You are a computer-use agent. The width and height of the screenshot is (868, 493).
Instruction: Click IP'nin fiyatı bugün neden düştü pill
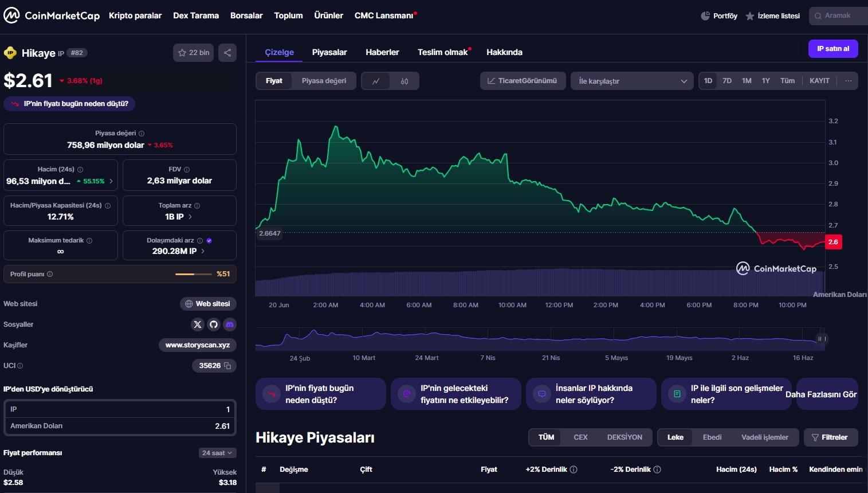[x=69, y=104]
